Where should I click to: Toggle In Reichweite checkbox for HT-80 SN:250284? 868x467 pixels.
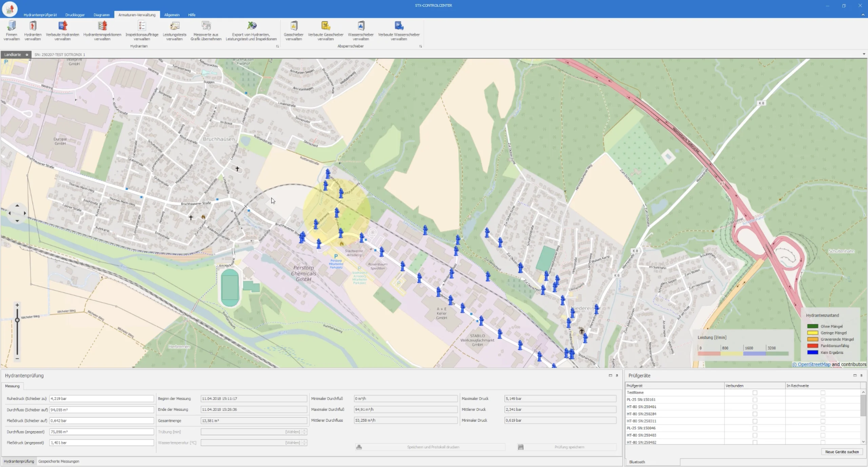[823, 414]
